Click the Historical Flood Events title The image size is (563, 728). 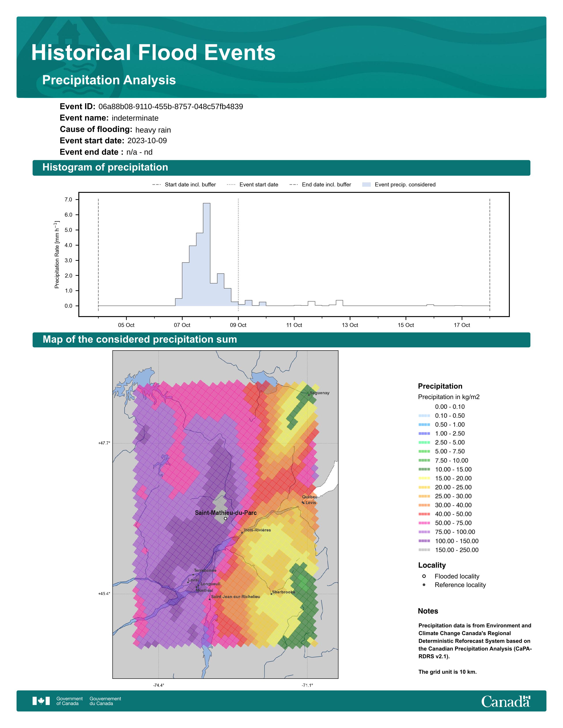click(x=153, y=53)
